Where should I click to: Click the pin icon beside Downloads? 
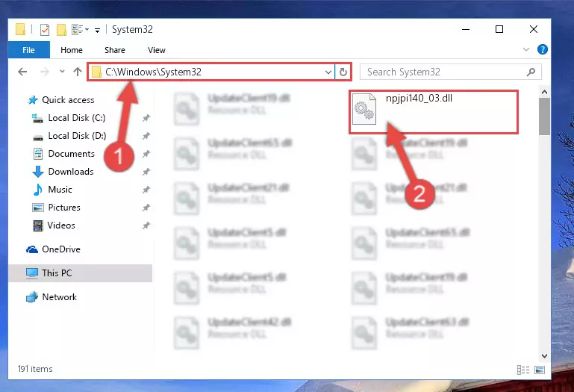(146, 172)
